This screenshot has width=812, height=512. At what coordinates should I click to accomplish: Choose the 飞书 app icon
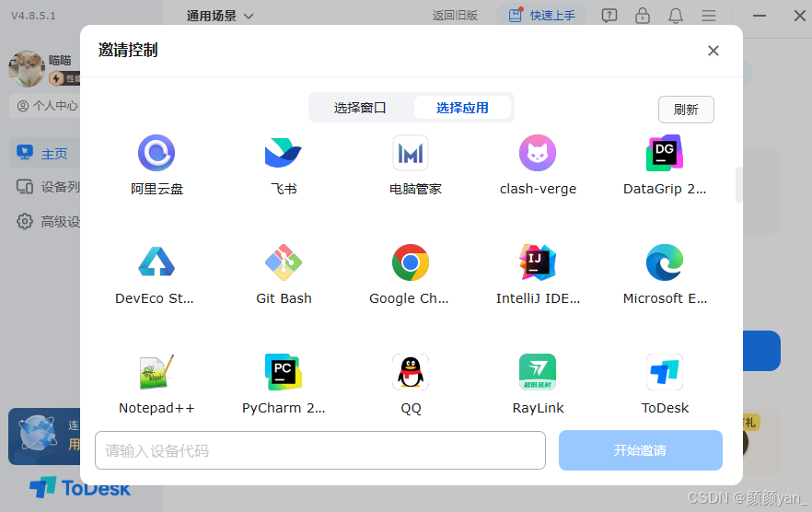click(284, 153)
